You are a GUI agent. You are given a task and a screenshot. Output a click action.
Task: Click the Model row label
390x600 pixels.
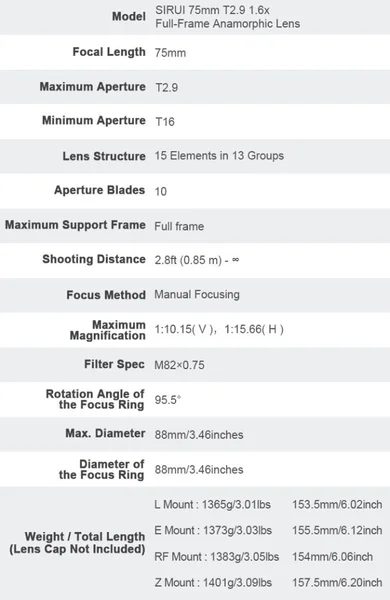coord(129,16)
